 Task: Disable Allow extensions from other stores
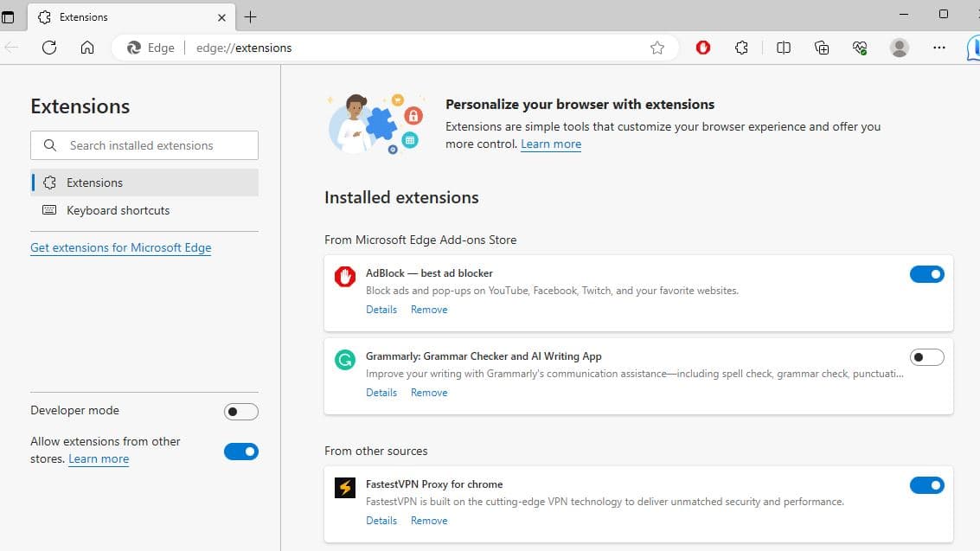[240, 451]
